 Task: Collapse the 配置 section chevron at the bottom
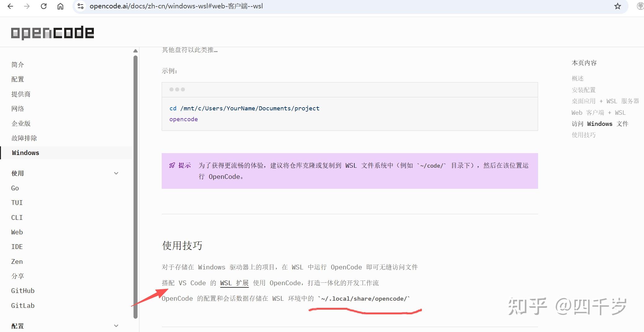116,326
